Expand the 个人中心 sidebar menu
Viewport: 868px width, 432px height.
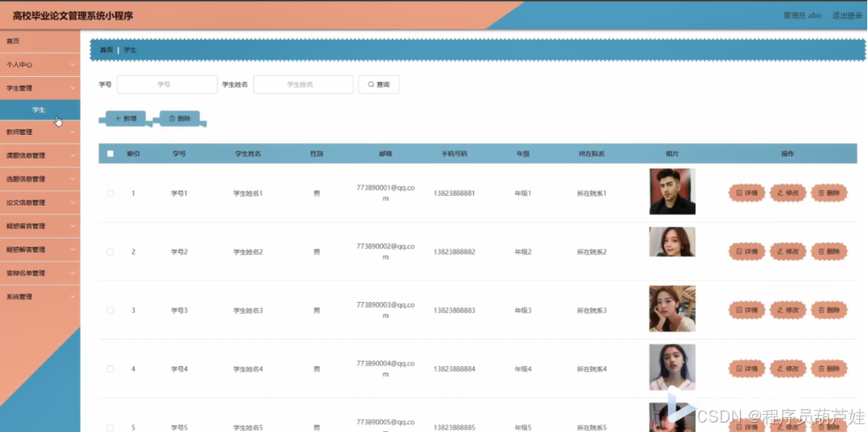click(40, 65)
